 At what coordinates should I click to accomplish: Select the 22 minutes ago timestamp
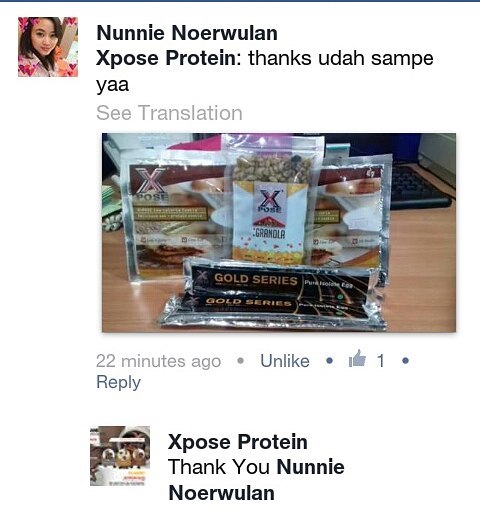pos(158,361)
